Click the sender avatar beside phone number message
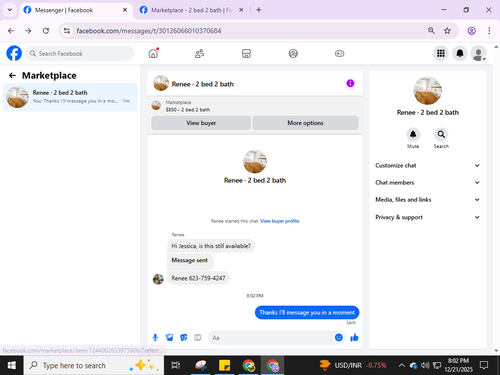 pos(158,279)
